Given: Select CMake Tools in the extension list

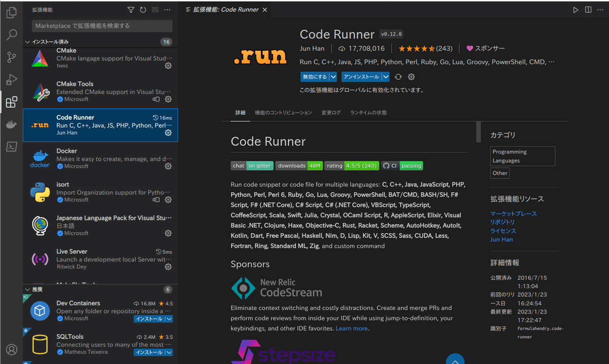Looking at the screenshot, I should (100, 92).
